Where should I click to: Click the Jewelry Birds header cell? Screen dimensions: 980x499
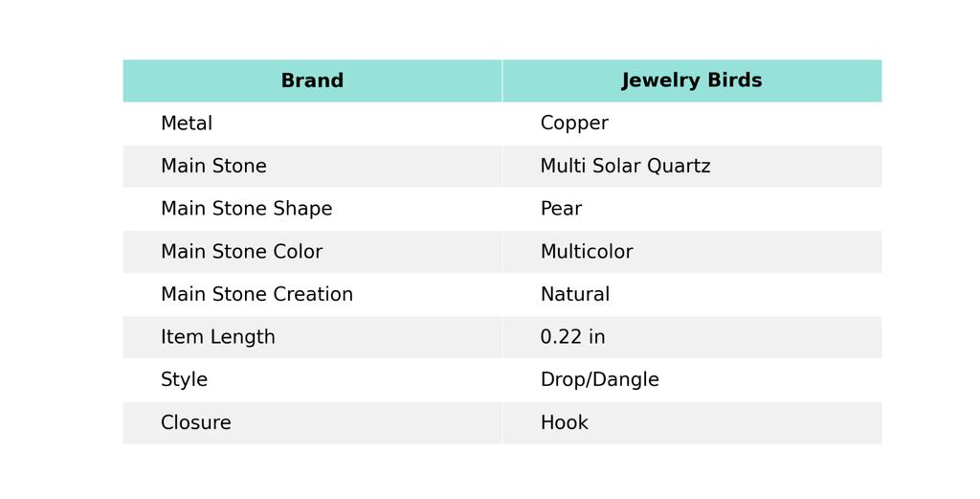[x=691, y=81]
